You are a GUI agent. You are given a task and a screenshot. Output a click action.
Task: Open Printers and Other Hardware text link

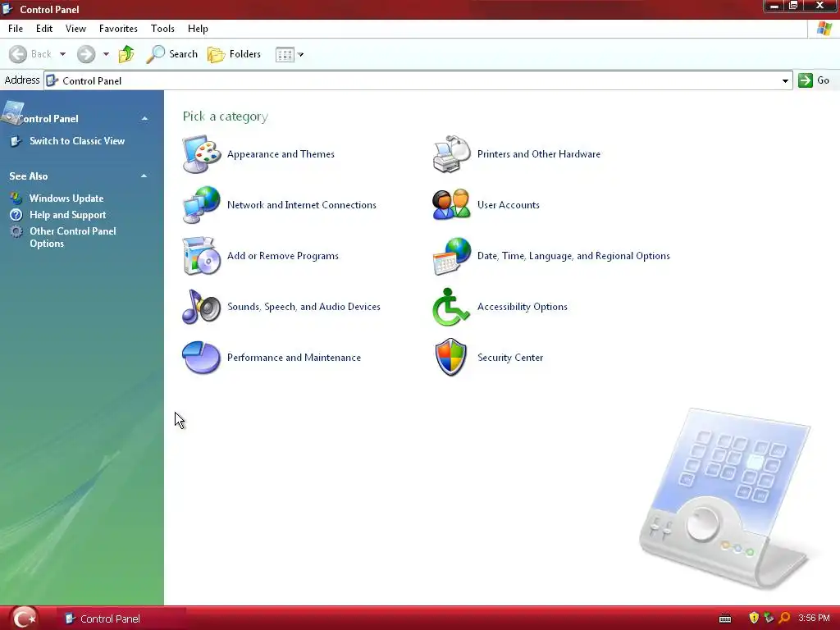(x=539, y=154)
